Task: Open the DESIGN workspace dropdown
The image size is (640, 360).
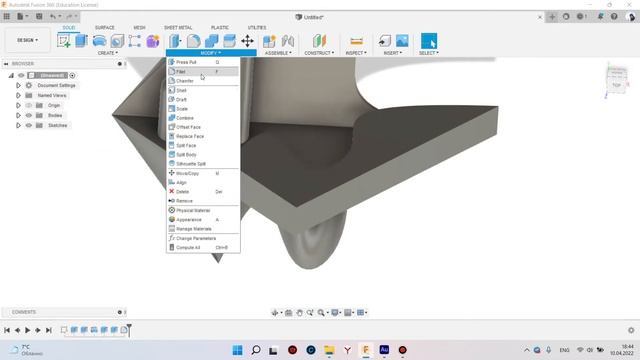Action: 27,40
